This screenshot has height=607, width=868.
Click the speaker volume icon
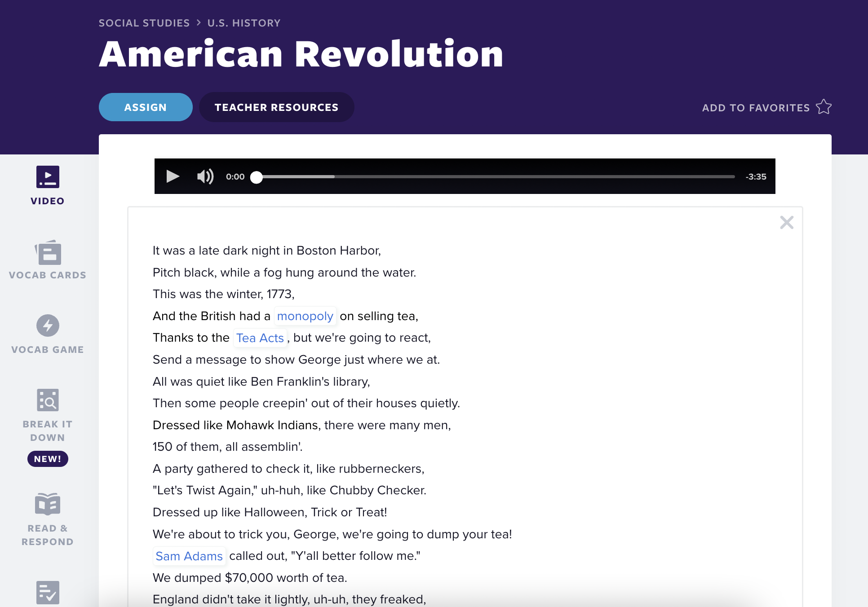coord(205,176)
